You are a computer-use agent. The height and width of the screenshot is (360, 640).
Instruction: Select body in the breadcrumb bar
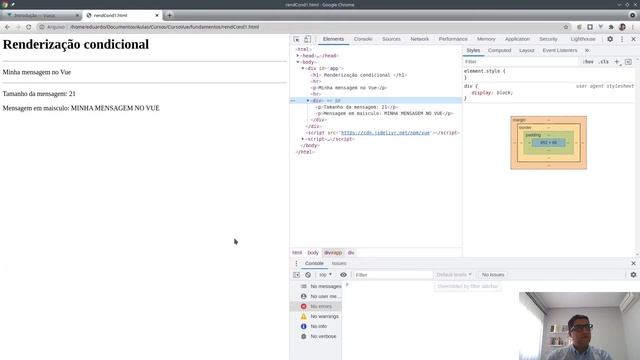(x=313, y=253)
